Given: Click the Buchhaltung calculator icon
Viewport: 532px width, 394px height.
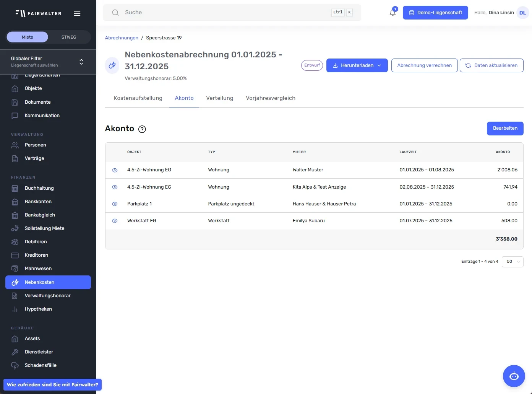Looking at the screenshot, I should [x=15, y=188].
